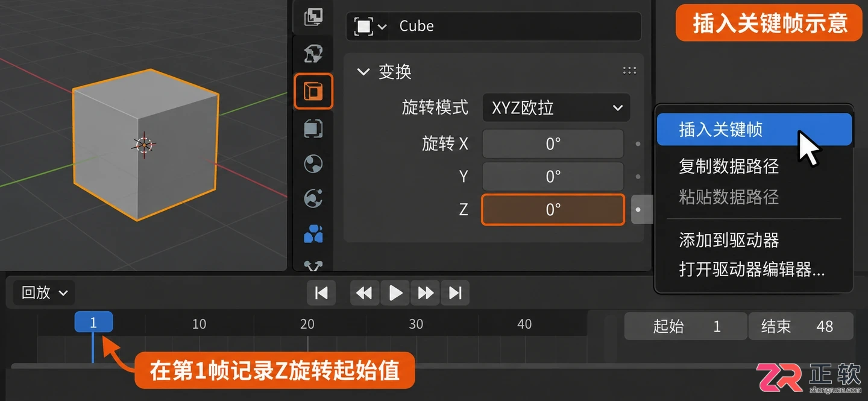This screenshot has width=868, height=401.
Task: Click frame 10 on timeline ruler
Action: (x=199, y=324)
